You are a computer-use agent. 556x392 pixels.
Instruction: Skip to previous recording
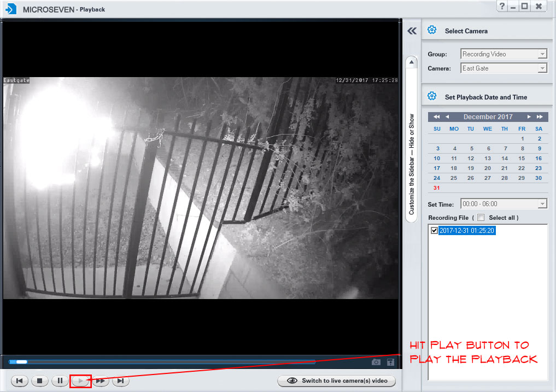coord(19,381)
